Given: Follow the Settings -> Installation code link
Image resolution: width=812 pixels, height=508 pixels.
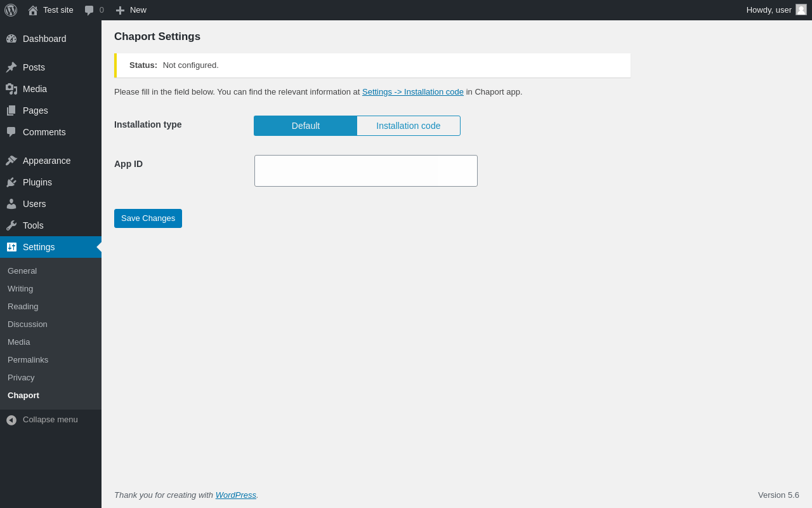Looking at the screenshot, I should (413, 92).
